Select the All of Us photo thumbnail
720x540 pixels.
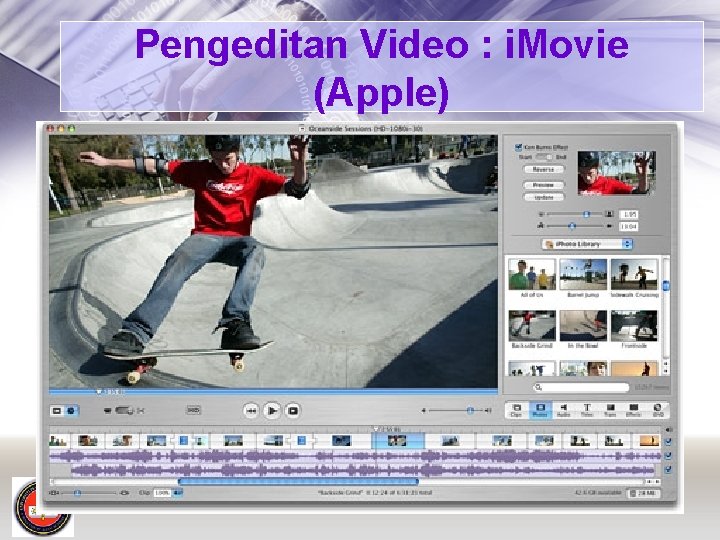click(x=532, y=274)
